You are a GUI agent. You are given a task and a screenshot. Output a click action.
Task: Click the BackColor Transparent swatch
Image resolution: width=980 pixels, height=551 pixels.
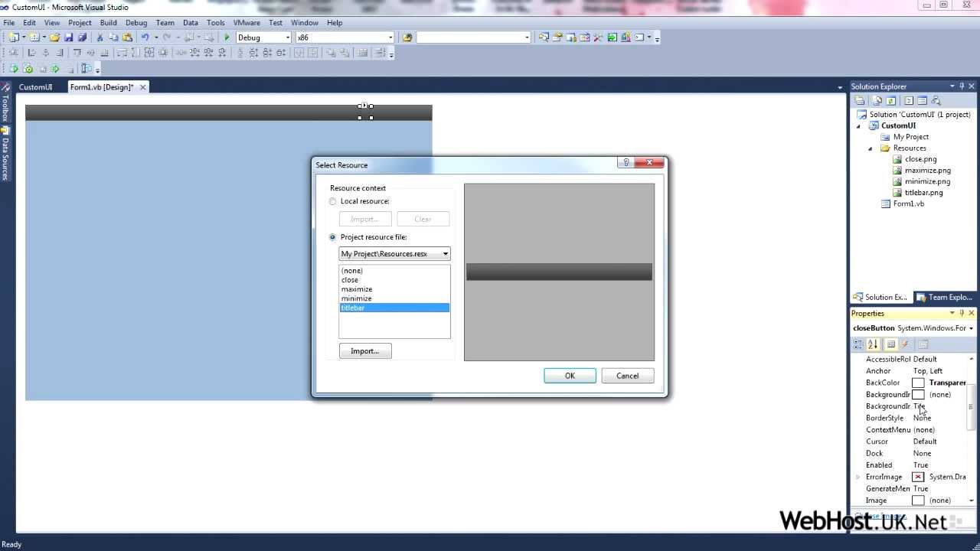918,383
